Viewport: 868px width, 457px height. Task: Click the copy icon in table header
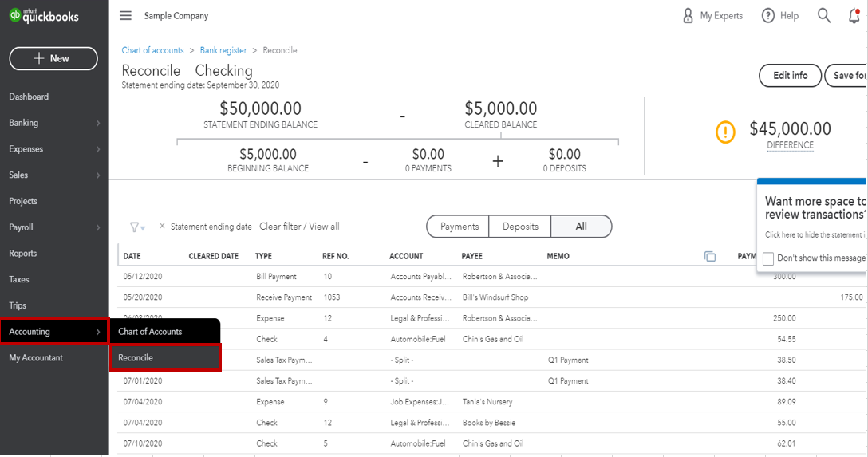(710, 256)
